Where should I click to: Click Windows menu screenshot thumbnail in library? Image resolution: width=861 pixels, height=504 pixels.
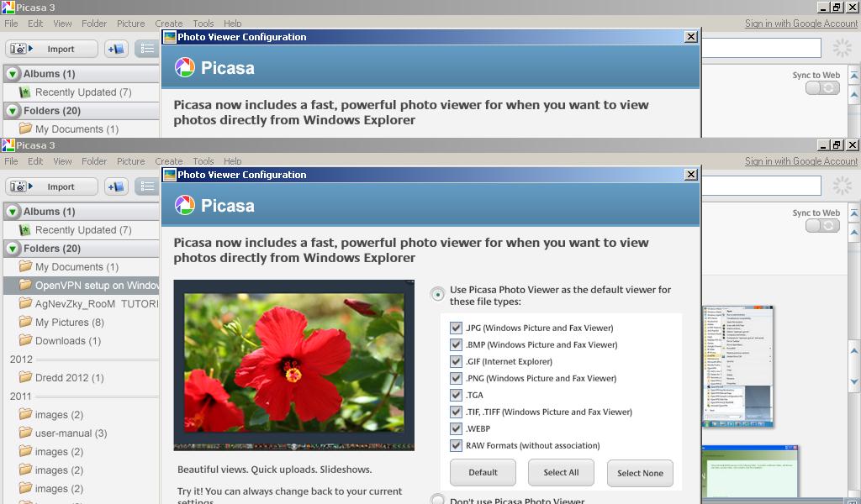738,366
